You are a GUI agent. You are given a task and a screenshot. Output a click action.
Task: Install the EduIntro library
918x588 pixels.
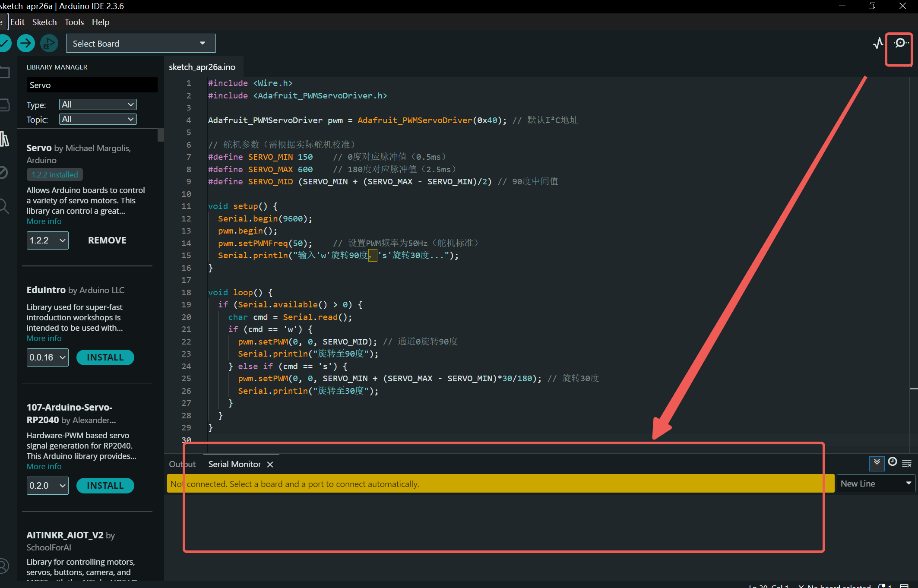105,357
